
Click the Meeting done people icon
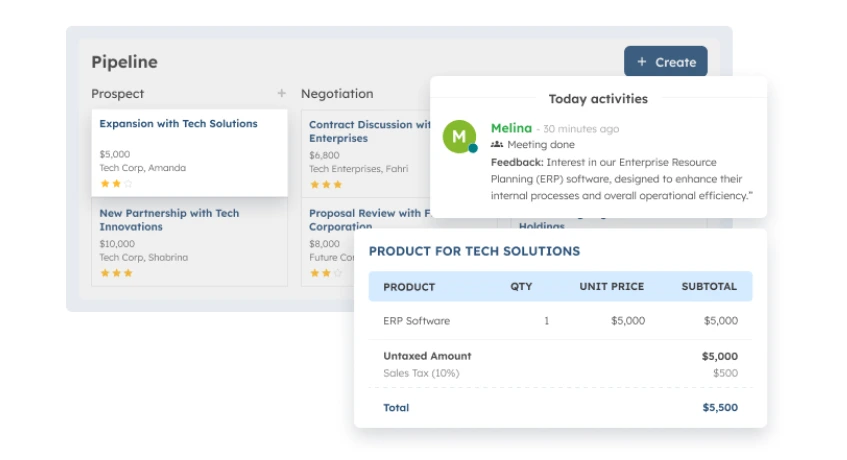click(496, 144)
